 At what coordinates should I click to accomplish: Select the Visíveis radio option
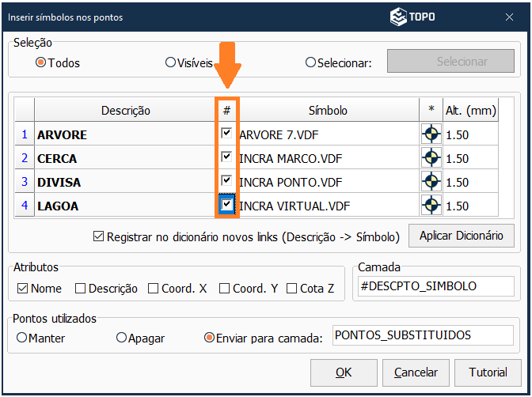(170, 62)
